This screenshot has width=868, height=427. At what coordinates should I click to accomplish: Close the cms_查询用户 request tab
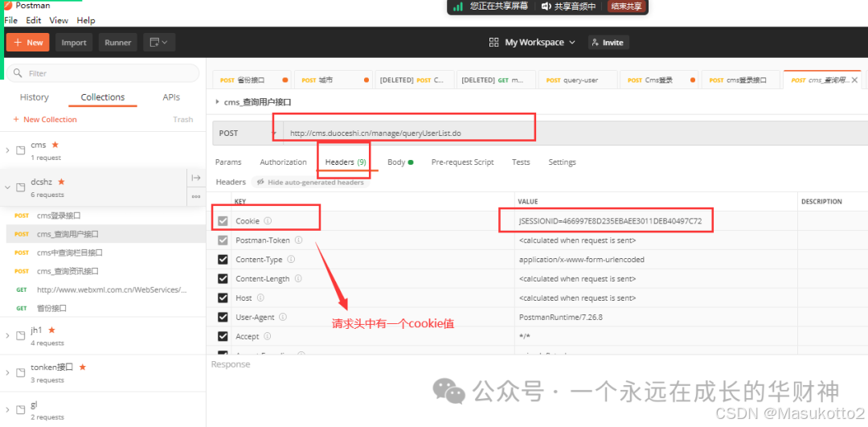point(854,80)
